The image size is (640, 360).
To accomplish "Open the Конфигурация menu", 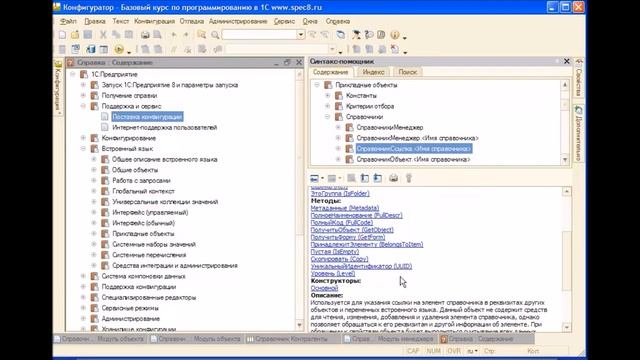I will [154, 21].
